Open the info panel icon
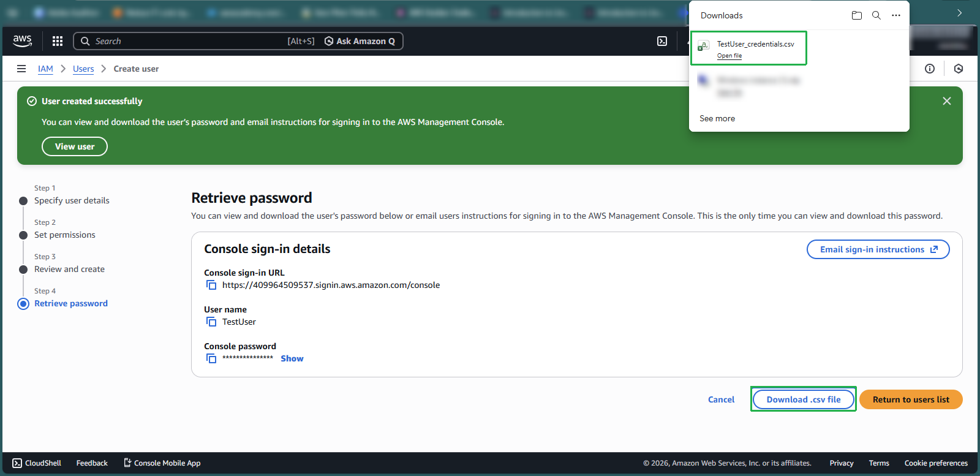 pos(930,69)
